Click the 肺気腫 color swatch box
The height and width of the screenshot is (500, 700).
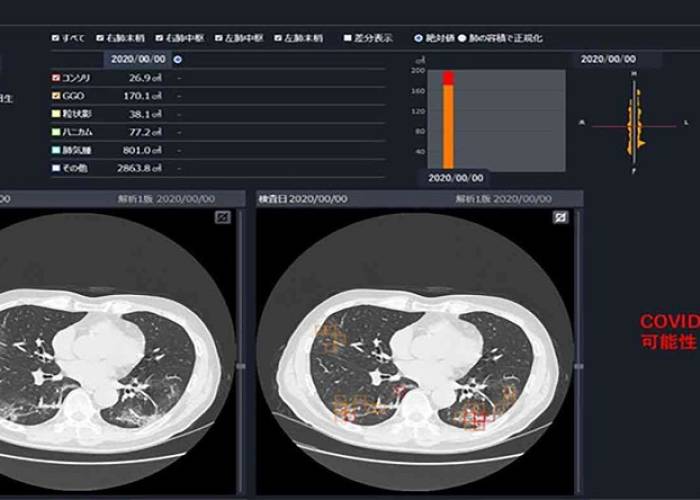(x=56, y=150)
